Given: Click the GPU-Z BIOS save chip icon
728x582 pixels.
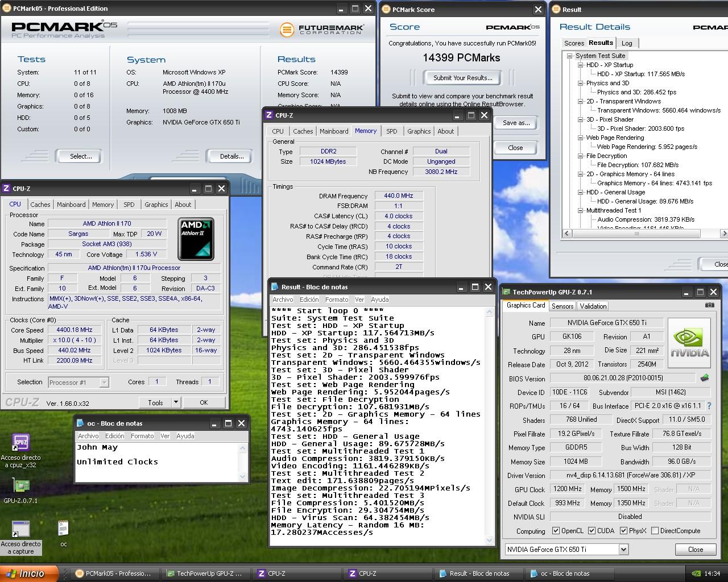Looking at the screenshot, I should (x=704, y=378).
